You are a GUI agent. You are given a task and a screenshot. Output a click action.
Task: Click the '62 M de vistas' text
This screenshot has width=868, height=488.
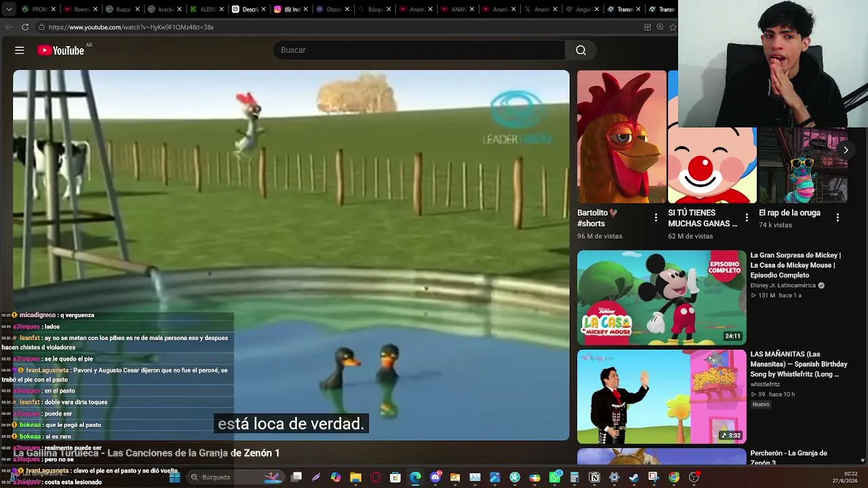click(x=690, y=236)
